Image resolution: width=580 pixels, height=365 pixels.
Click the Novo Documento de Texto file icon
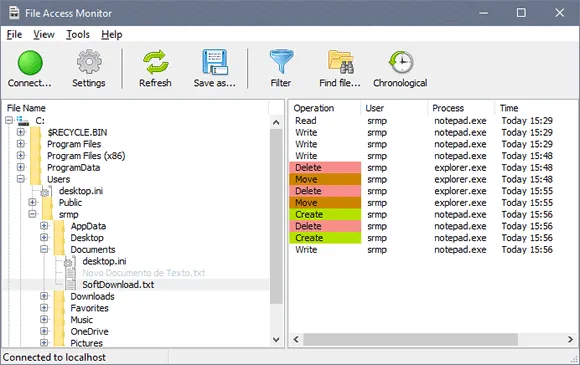pyautogui.click(x=70, y=273)
